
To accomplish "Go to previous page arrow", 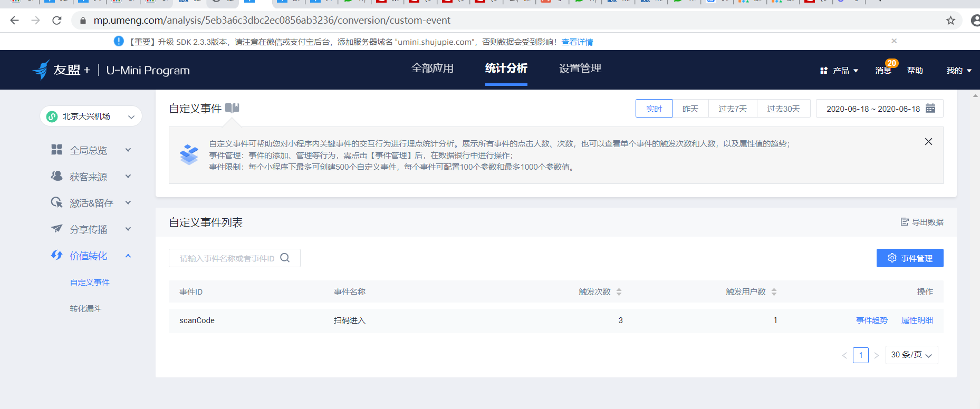I will click(844, 355).
